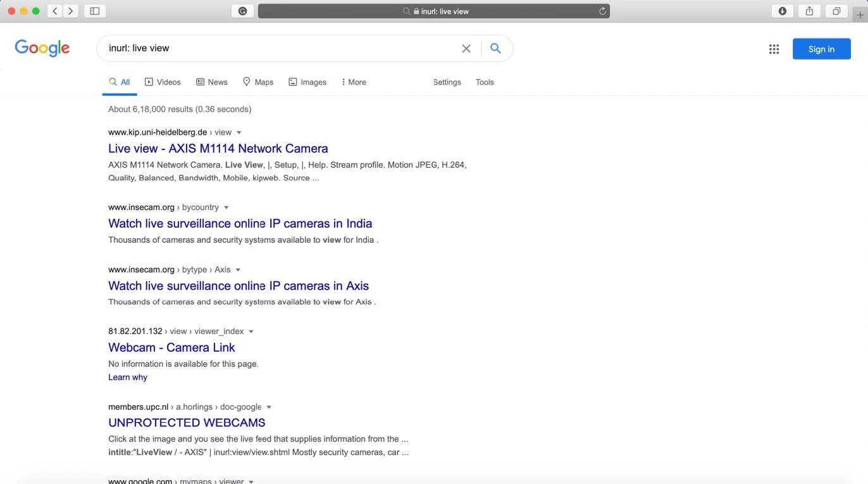Clear the search query with X icon
868x484 pixels.
(466, 49)
